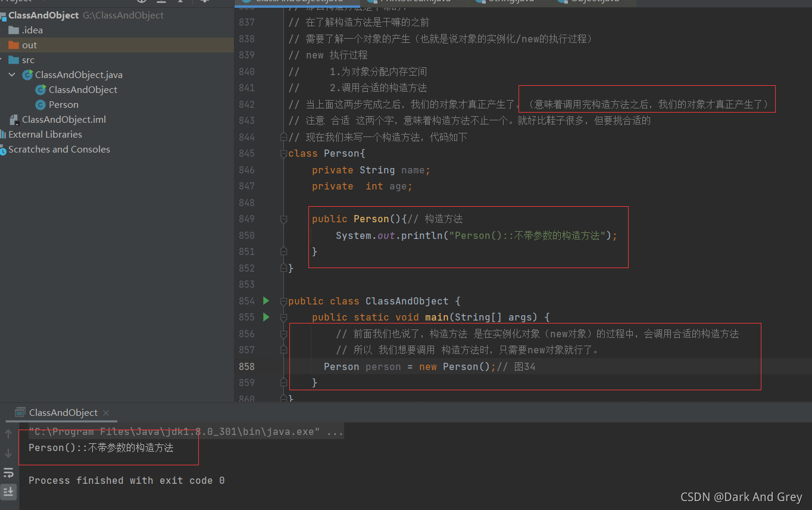Click the fold end marker on line 852
Screen dimensions: 812x510
point(284,268)
